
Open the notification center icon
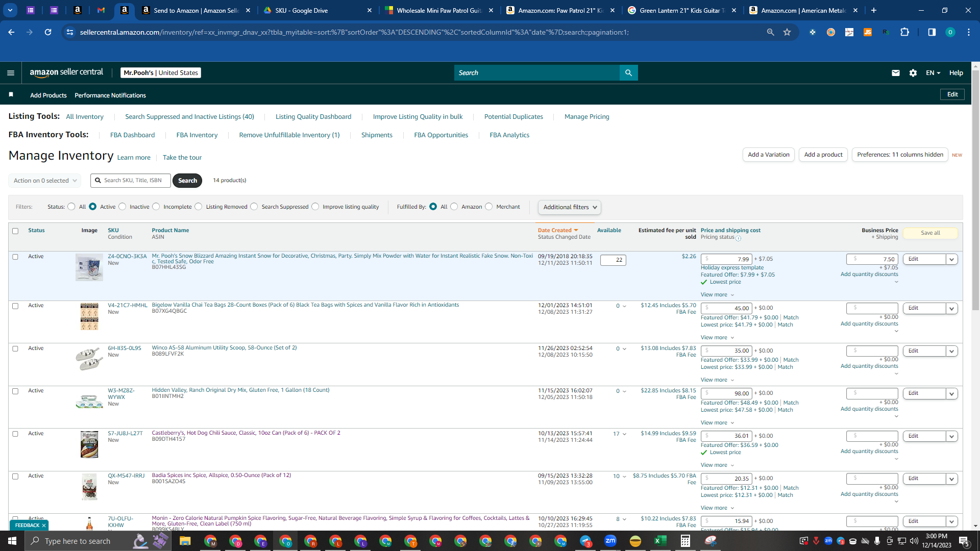coord(964,541)
